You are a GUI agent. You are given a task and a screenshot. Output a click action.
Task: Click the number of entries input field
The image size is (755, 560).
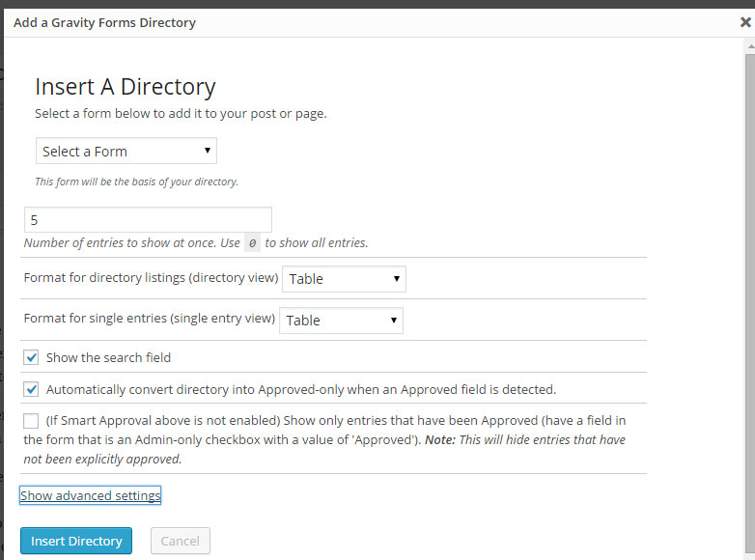pos(148,220)
